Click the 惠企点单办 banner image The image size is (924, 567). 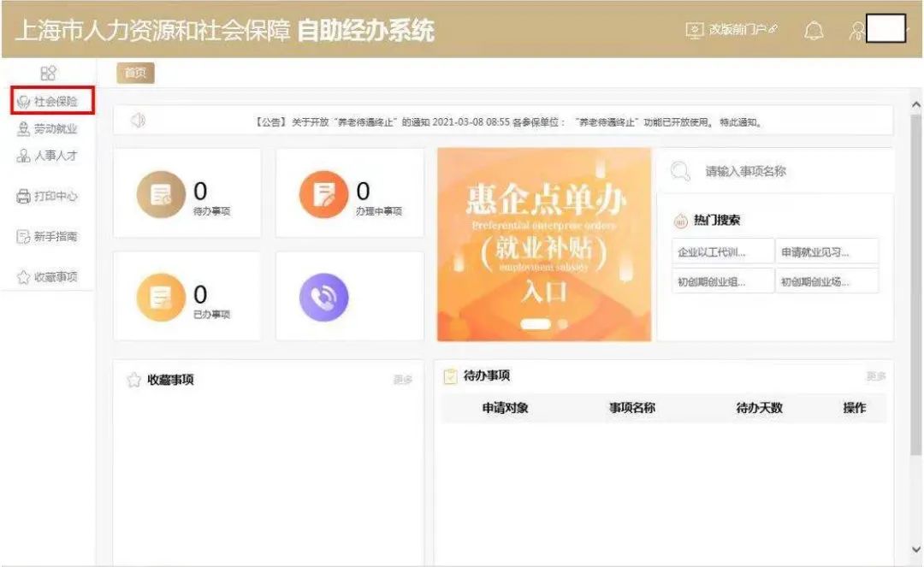(544, 245)
